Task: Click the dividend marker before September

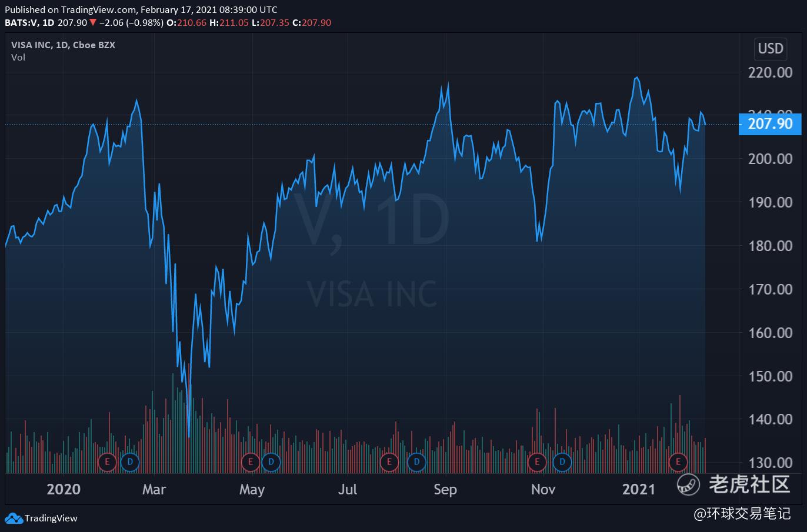Action: click(416, 462)
